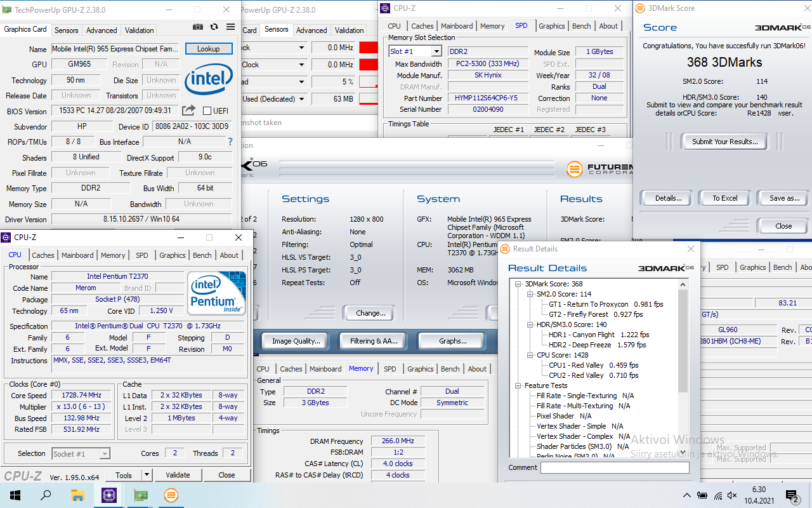
Task: Open the sensor dropdown beside the 5 % value
Action: [301, 82]
